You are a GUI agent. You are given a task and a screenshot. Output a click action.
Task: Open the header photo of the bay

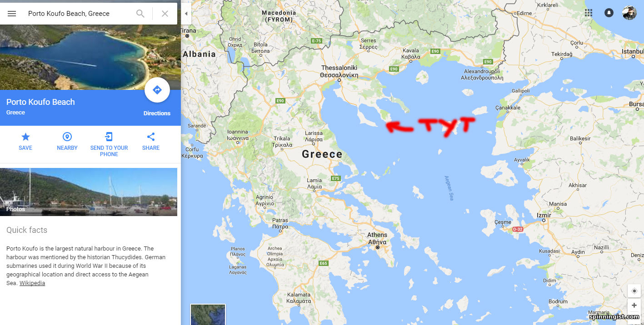[90, 57]
